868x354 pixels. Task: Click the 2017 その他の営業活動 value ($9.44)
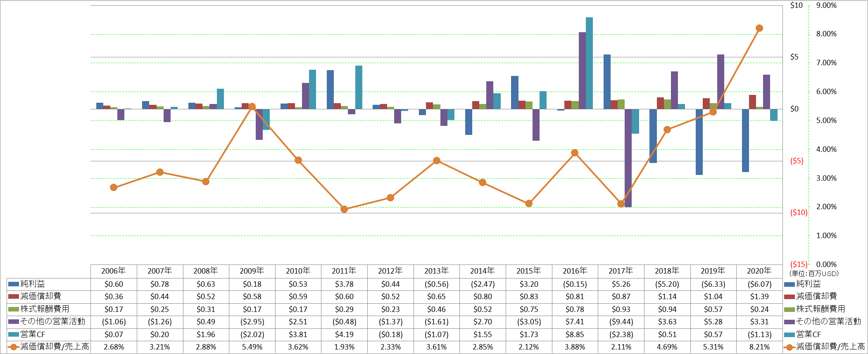tap(621, 322)
